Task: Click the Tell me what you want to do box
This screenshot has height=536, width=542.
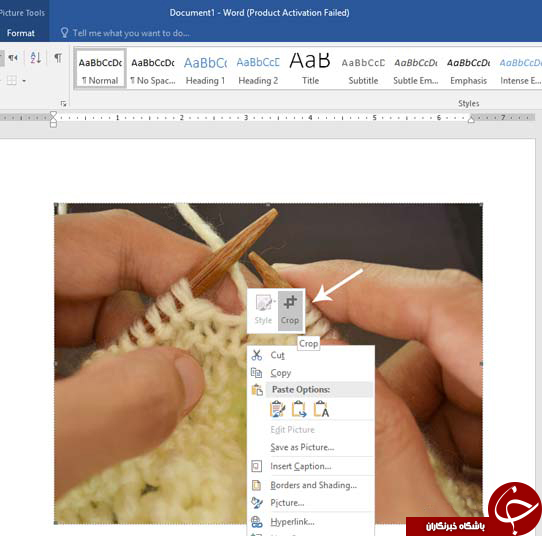Action: (x=131, y=33)
